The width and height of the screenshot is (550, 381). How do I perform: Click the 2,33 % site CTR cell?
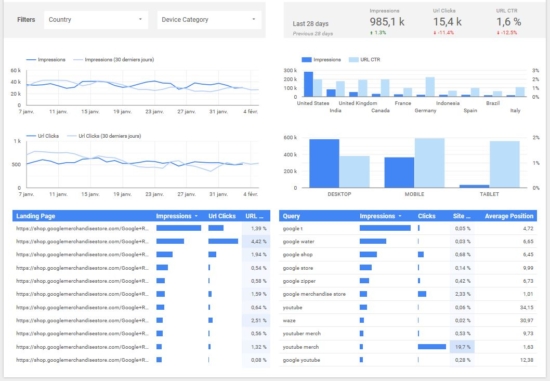pyautogui.click(x=462, y=294)
